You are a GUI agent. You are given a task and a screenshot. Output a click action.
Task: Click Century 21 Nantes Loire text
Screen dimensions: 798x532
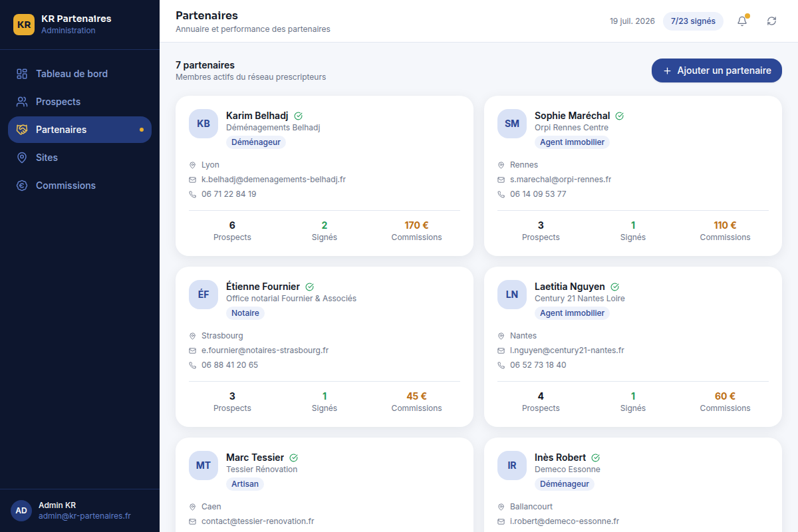(580, 299)
